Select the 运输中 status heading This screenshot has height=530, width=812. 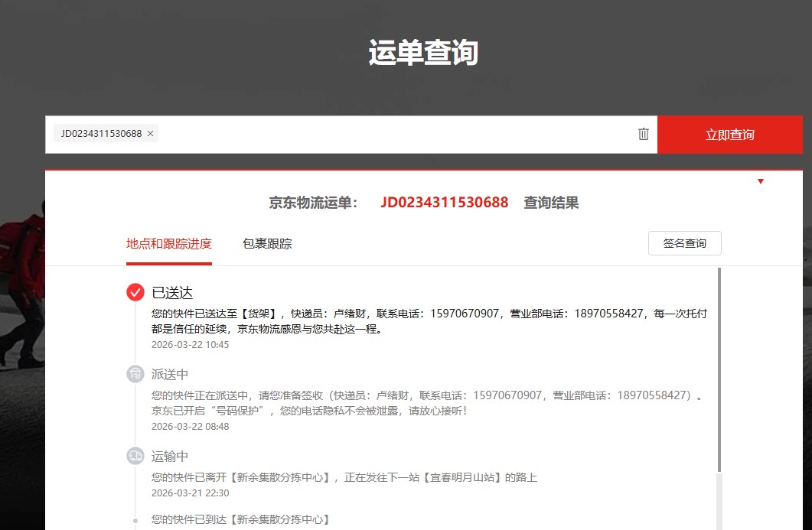170,457
